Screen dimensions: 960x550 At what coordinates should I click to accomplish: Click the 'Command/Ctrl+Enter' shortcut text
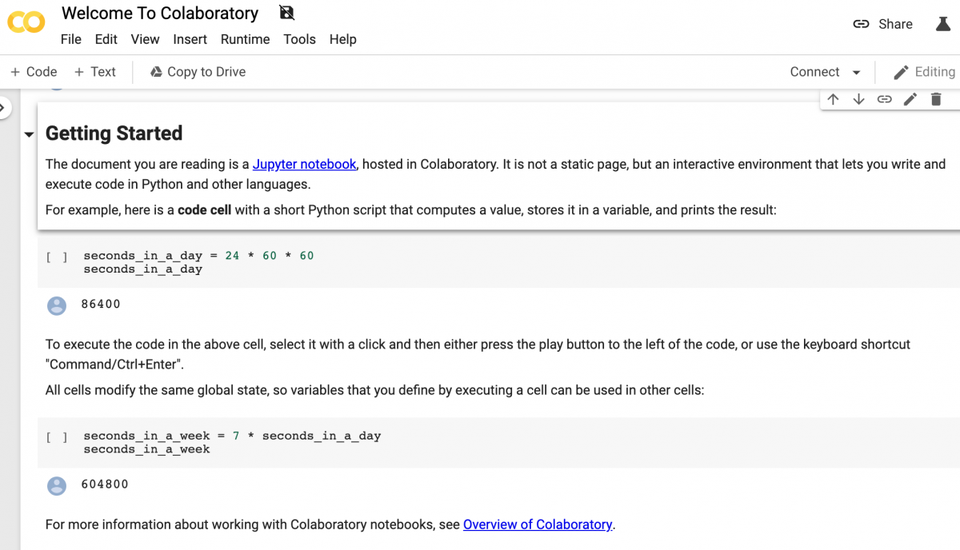pos(114,364)
